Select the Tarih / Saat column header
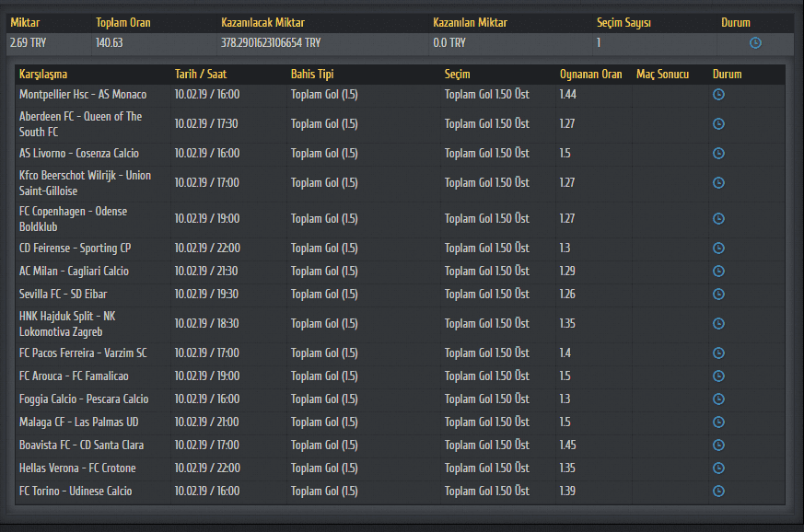 point(201,75)
